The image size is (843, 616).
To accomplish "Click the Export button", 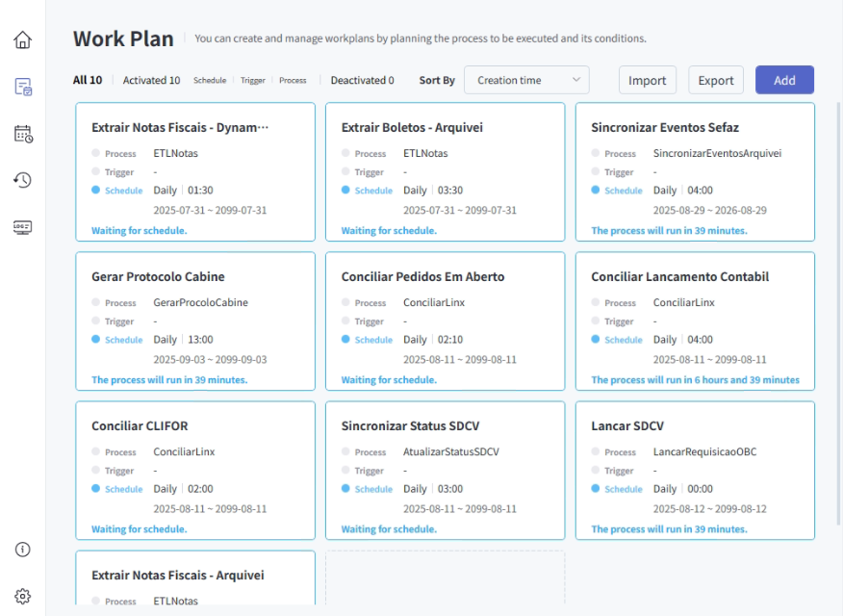I will [716, 81].
